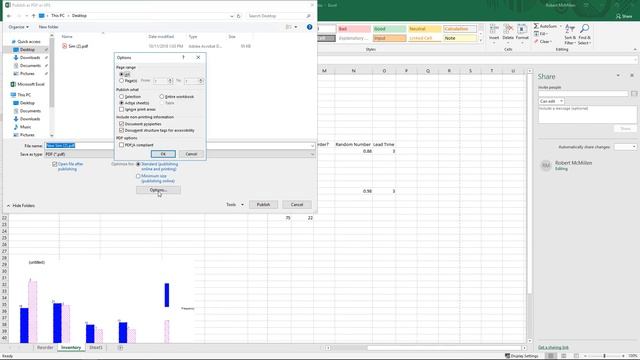Select Active sheet(s) radio button
This screenshot has width=640, height=360.
point(122,103)
